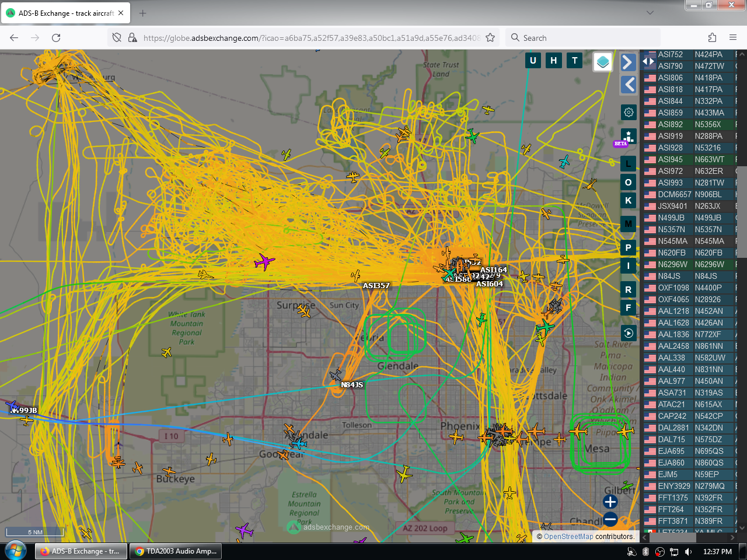Select the FFT1375 row in aircraft list
Image resolution: width=747 pixels, height=560 pixels.
click(690, 498)
